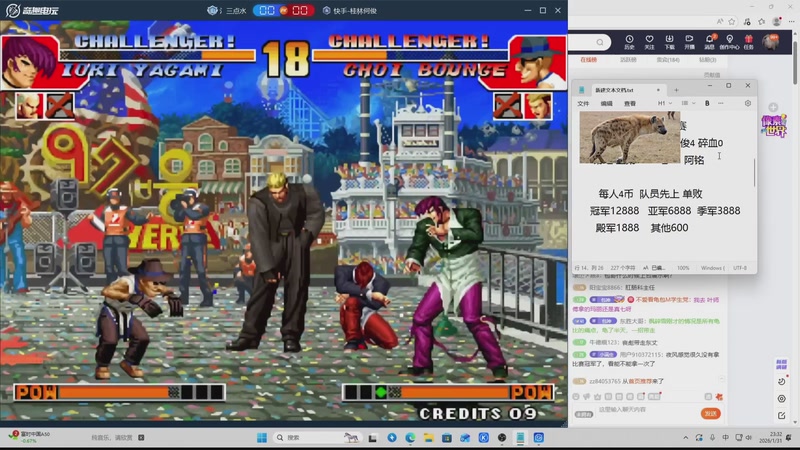Click player one POW gauge bar
This screenshot has height=450, width=800.
point(119,392)
